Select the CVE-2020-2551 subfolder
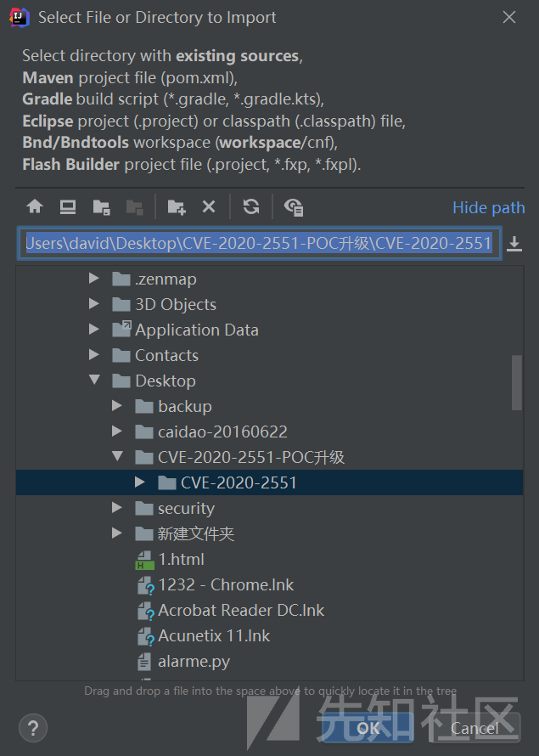The width and height of the screenshot is (539, 756). pos(239,482)
